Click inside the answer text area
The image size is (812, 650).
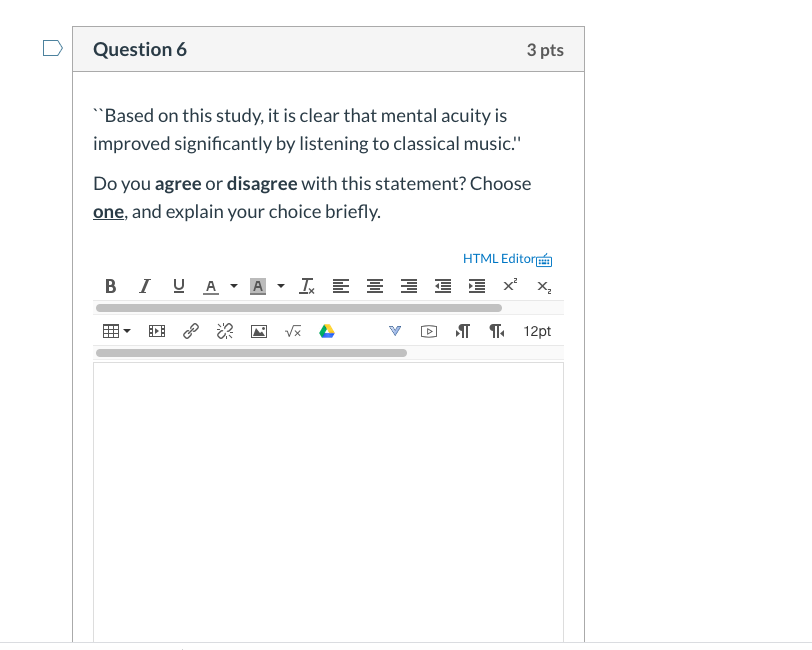click(x=328, y=480)
